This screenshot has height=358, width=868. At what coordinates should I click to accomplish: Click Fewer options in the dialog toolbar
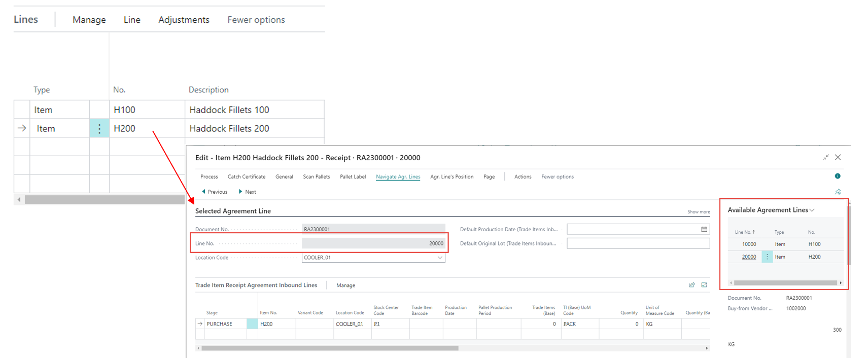coord(557,177)
